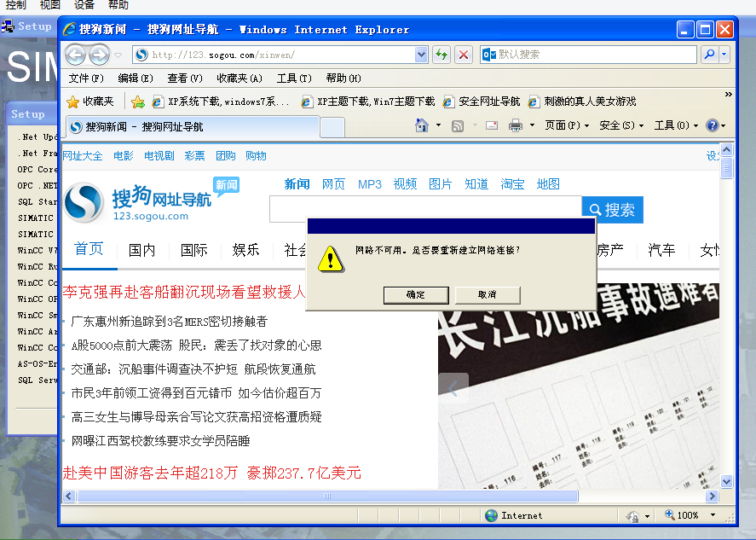This screenshot has width=756, height=540.
Task: Open headline 赴美中国游客去年超218万
Action: [150, 473]
